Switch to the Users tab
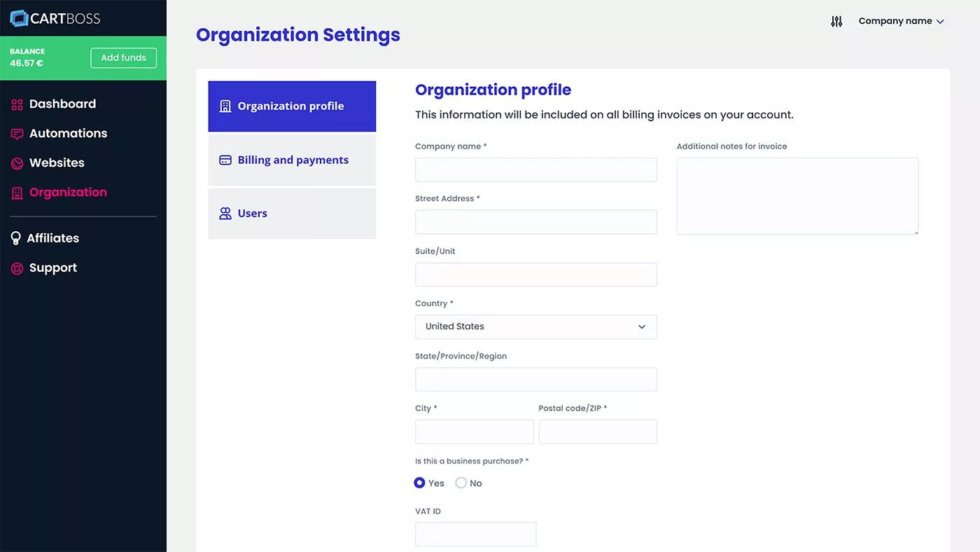 pos(292,214)
